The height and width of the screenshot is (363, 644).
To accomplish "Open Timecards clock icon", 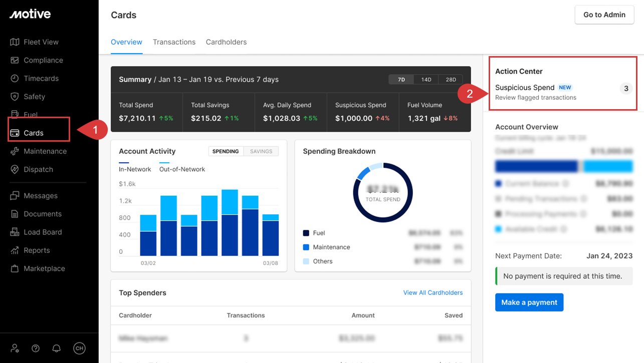I will [15, 79].
